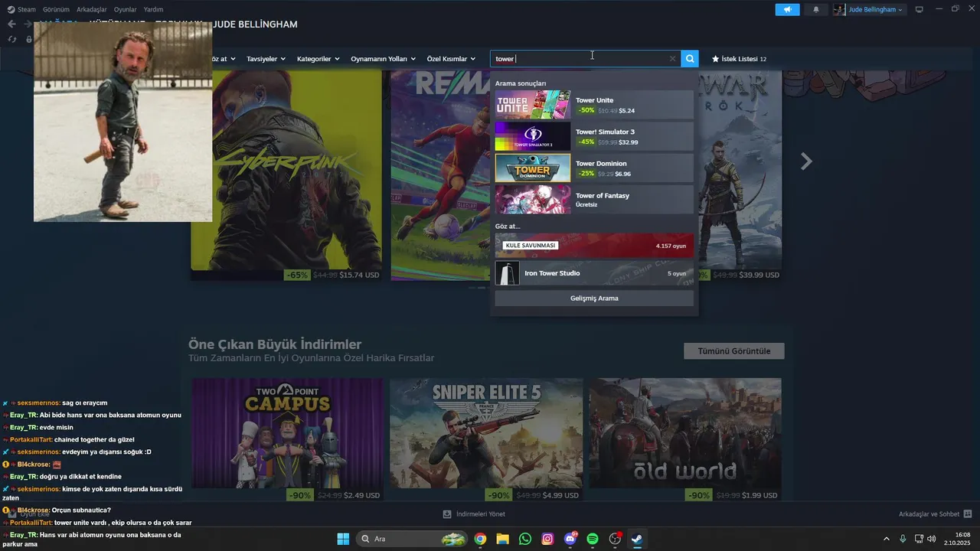
Task: Open the notifications bell
Action: point(815,9)
